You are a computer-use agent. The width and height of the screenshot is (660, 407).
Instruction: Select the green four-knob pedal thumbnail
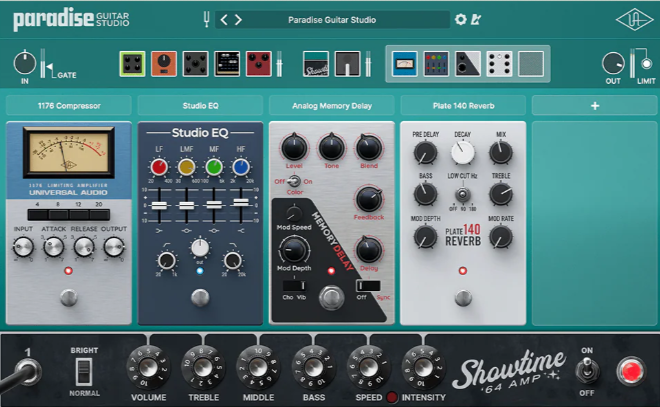point(132,64)
